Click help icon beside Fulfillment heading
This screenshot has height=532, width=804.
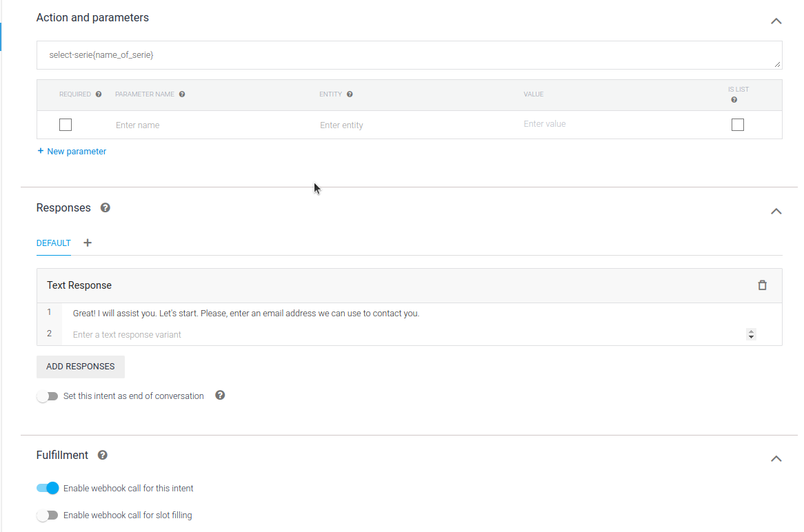pyautogui.click(x=103, y=455)
